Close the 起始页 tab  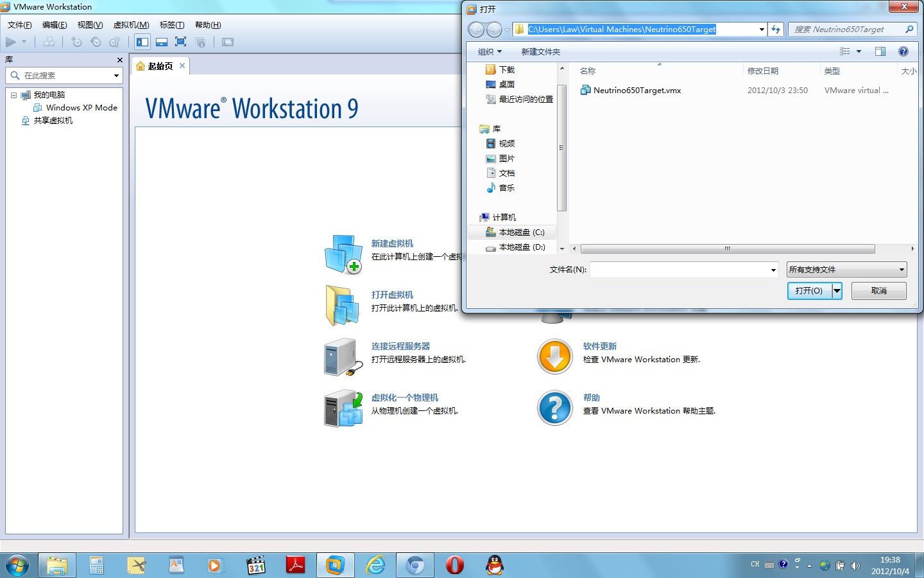tap(182, 66)
